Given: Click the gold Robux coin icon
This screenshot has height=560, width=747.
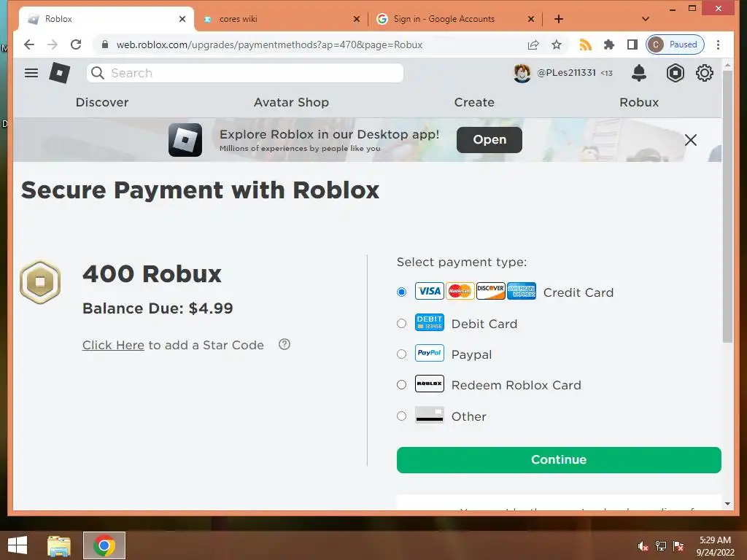Looking at the screenshot, I should click(x=41, y=282).
